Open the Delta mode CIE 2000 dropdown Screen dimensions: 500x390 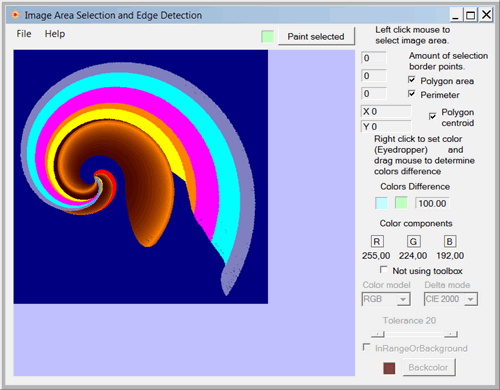coord(451,299)
